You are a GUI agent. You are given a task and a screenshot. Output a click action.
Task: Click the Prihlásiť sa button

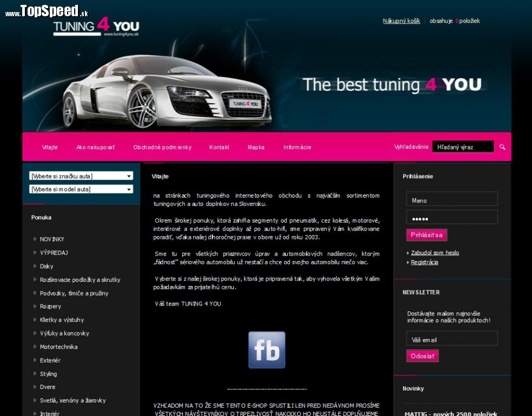(x=426, y=235)
